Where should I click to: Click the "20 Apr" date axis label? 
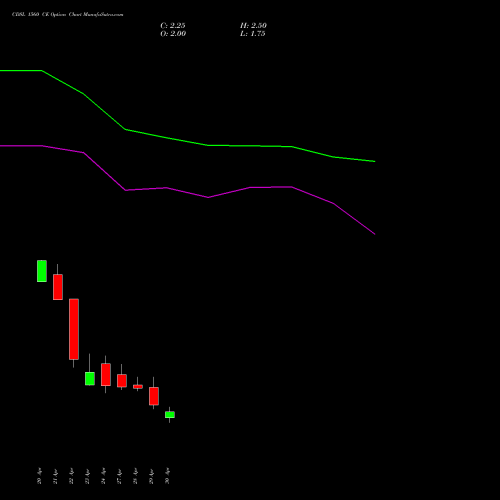coord(39,476)
